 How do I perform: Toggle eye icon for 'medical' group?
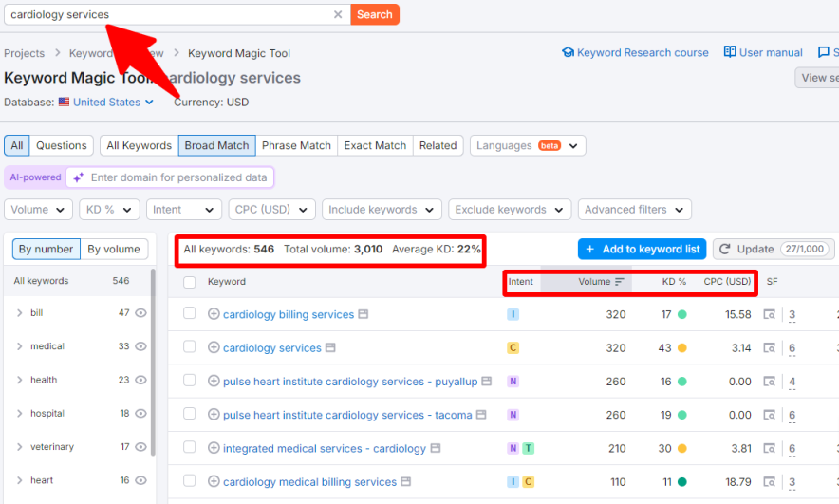point(140,346)
